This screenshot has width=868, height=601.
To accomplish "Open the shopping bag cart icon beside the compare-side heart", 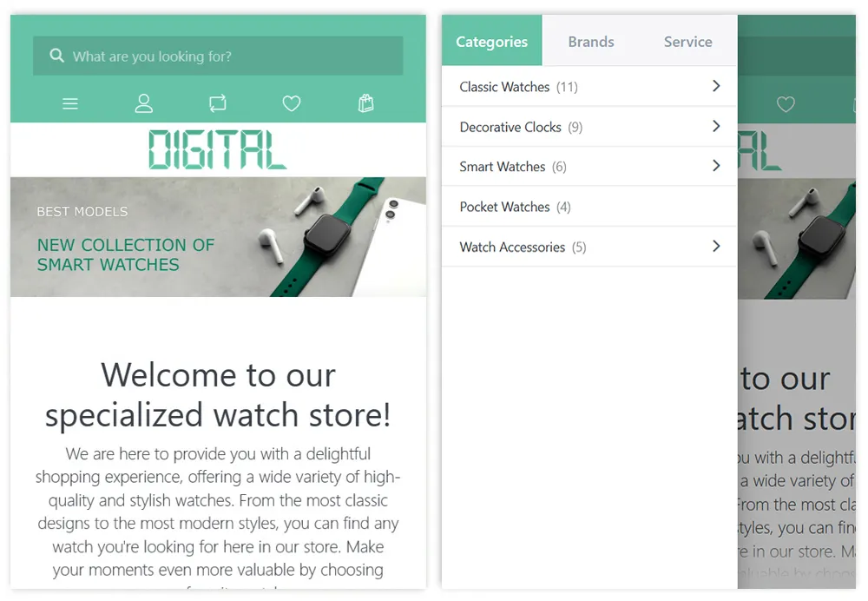I will pyautogui.click(x=365, y=104).
